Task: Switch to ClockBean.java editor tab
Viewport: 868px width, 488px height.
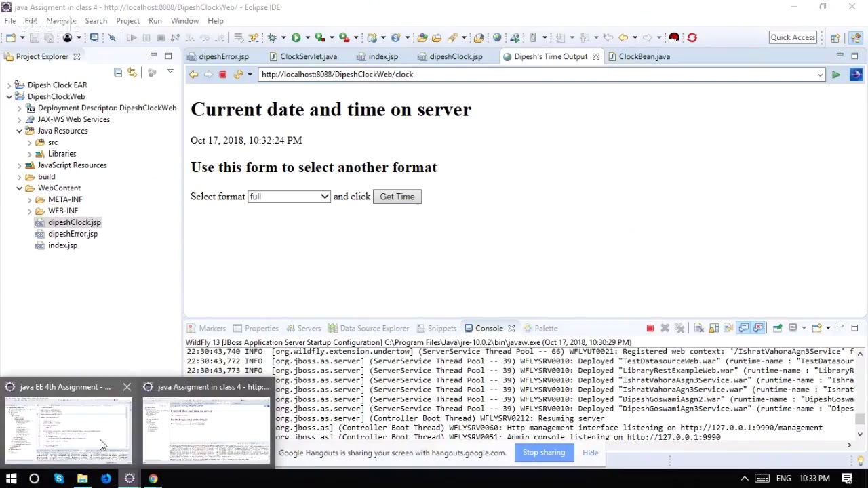Action: tap(638, 57)
